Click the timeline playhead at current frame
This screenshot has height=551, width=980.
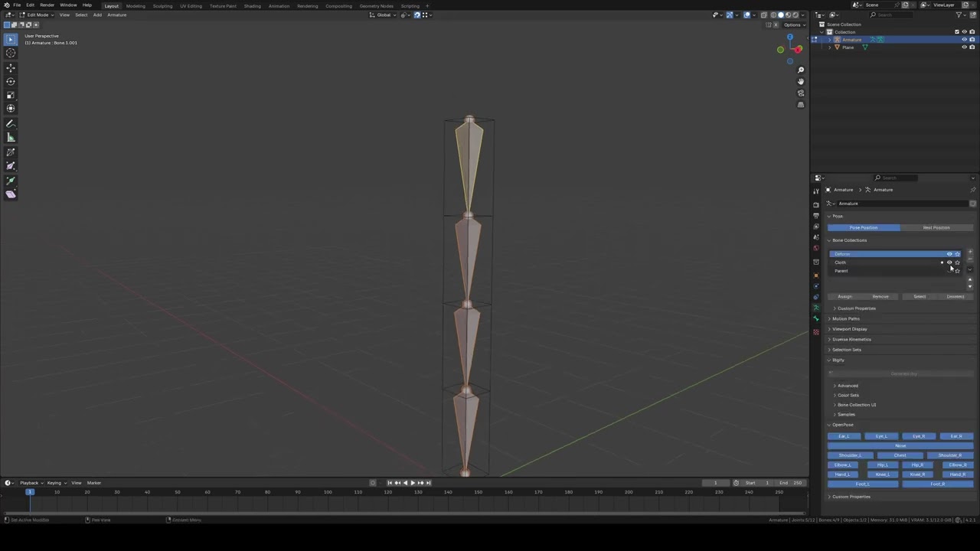pyautogui.click(x=29, y=492)
